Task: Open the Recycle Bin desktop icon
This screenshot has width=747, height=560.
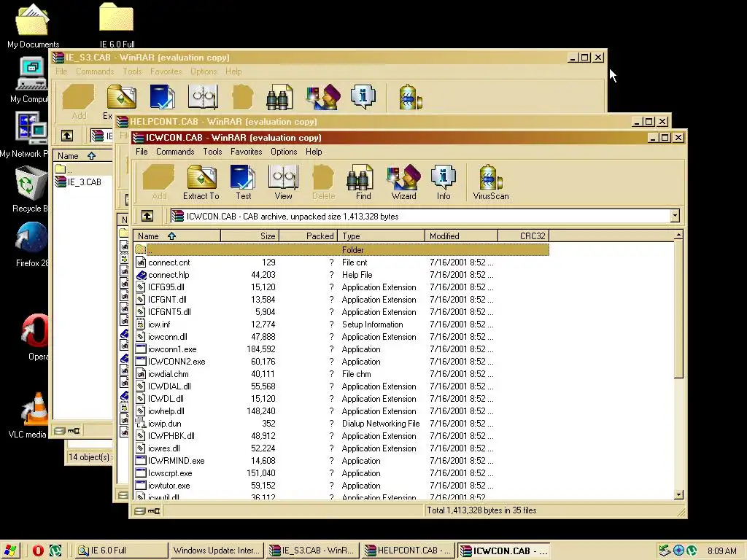Action: pyautogui.click(x=29, y=189)
